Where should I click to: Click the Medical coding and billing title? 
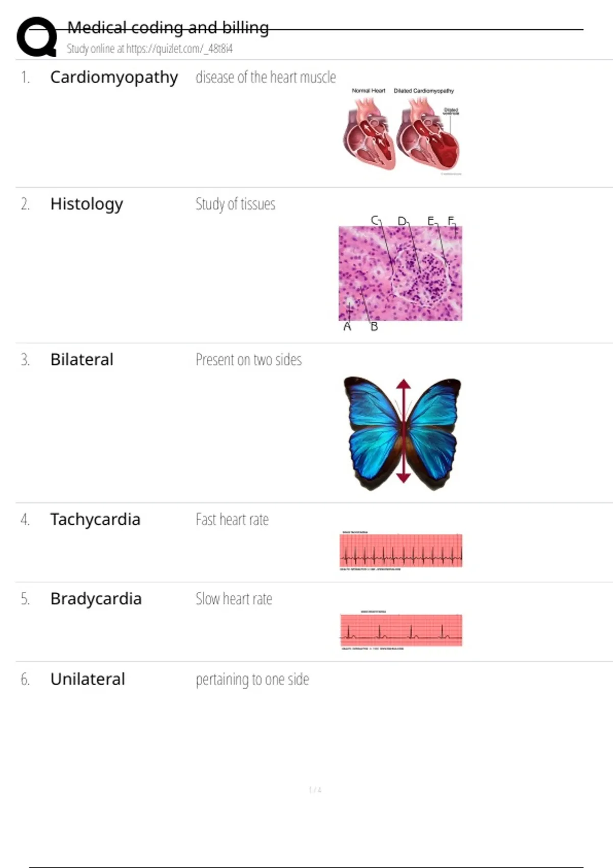(168, 28)
